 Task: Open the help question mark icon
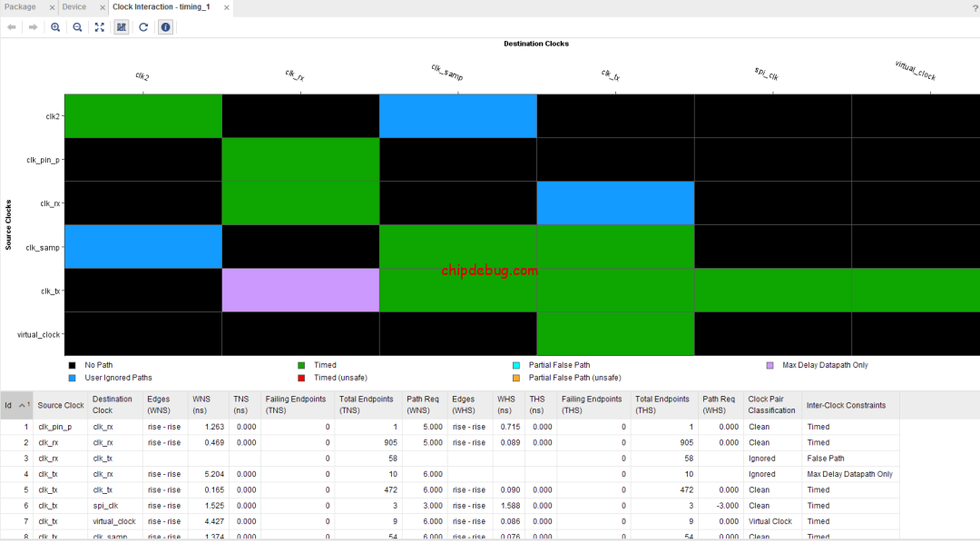click(975, 7)
